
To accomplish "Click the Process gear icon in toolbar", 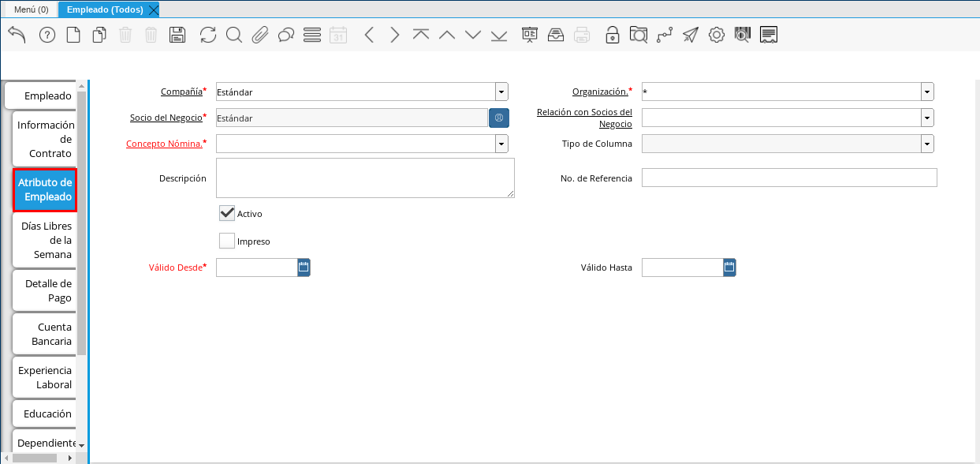I will (x=716, y=35).
